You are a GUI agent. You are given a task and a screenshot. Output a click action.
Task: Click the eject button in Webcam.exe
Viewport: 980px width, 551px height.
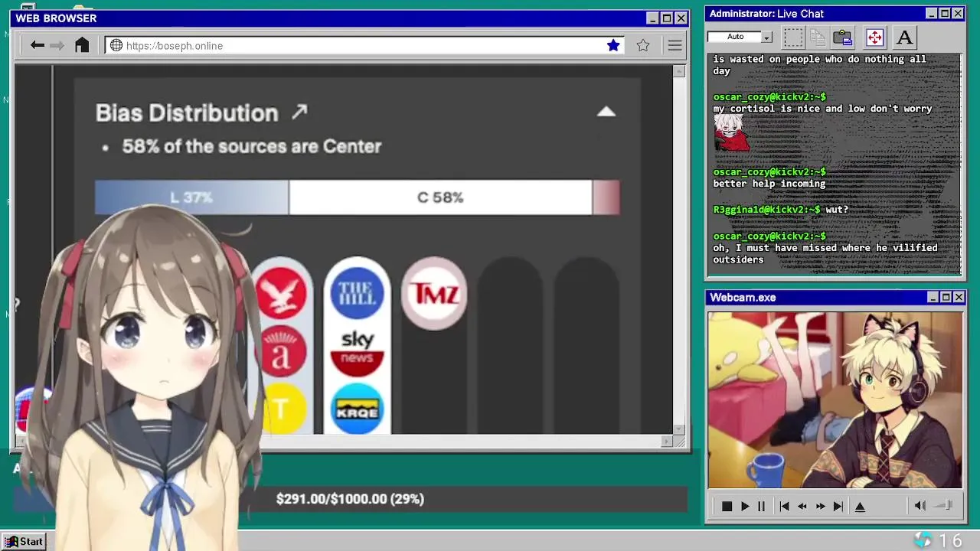(x=860, y=506)
